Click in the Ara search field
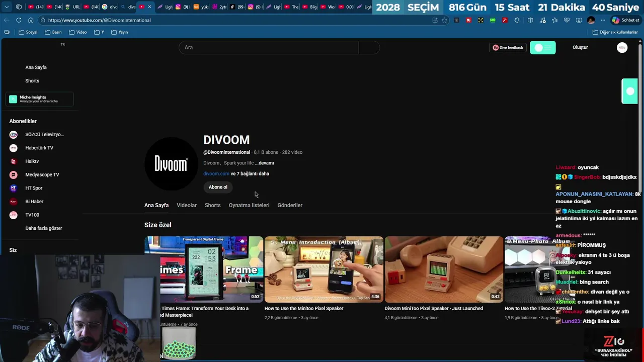 pos(269,47)
